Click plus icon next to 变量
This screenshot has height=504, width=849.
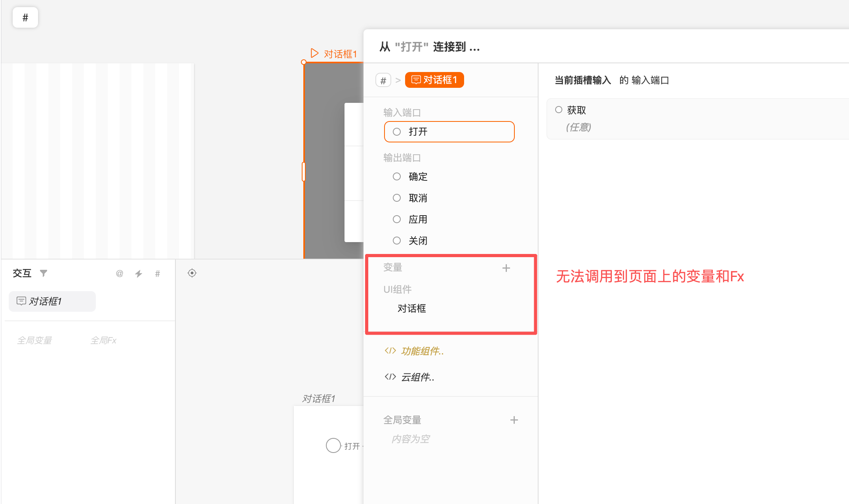click(x=506, y=268)
